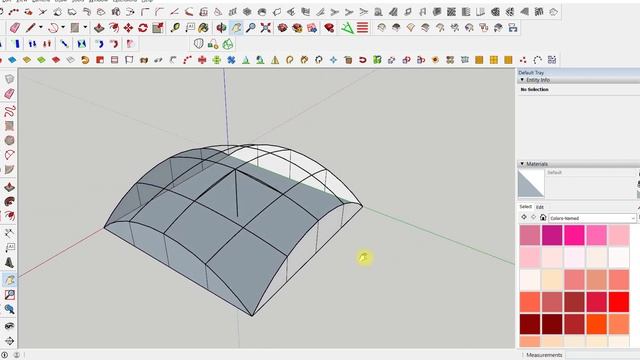Viewport: 640px width, 360px height.
Task: Select the Tape Measure tool
Action: [x=176, y=28]
